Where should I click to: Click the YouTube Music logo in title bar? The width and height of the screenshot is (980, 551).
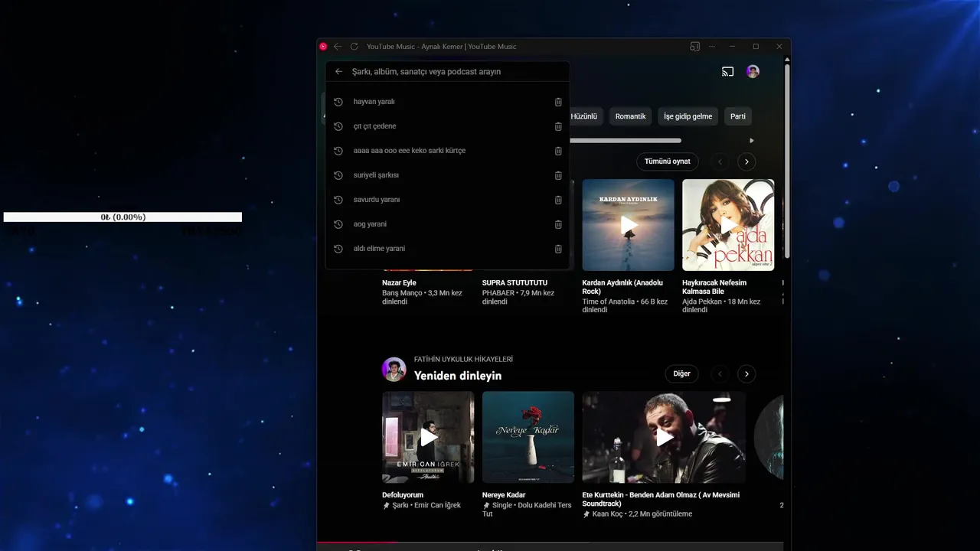pyautogui.click(x=323, y=47)
